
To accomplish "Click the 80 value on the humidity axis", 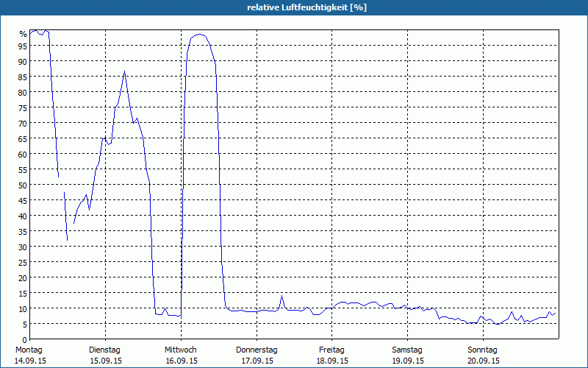I will click(x=23, y=93).
